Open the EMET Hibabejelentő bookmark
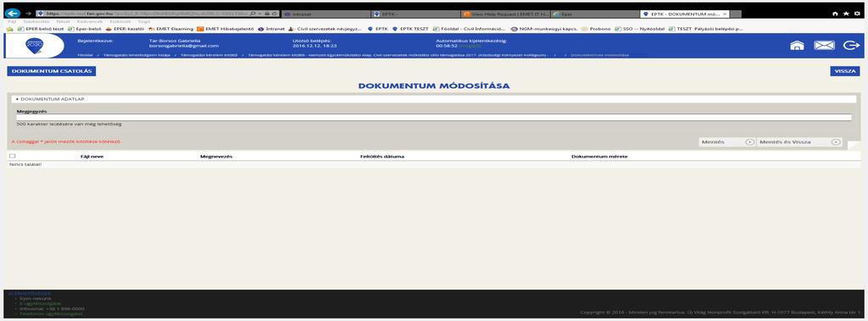 (x=225, y=29)
